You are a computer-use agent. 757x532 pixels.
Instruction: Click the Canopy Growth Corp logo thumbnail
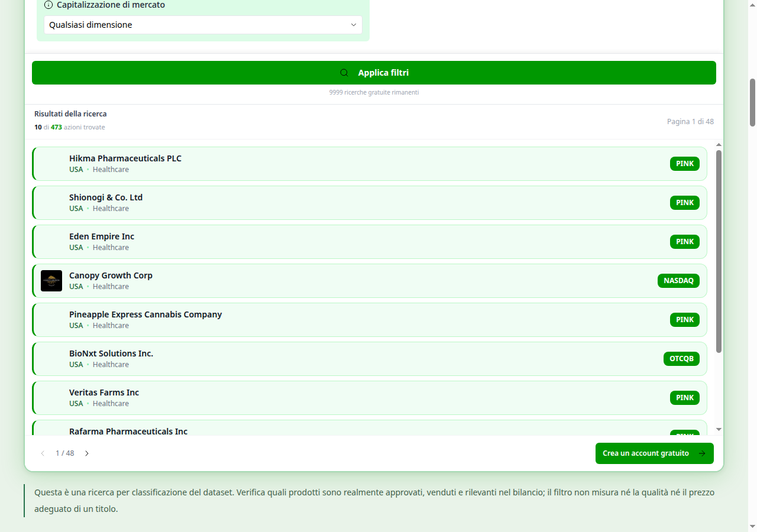(51, 281)
